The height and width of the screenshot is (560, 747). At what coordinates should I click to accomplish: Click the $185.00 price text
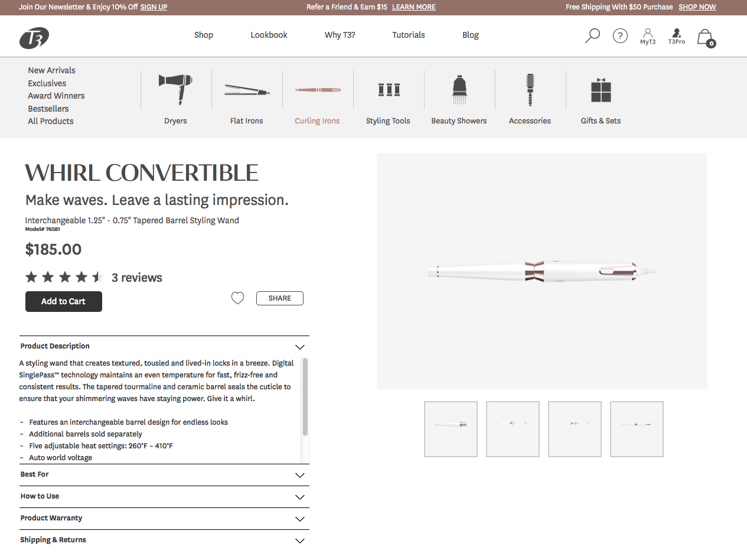coord(53,249)
